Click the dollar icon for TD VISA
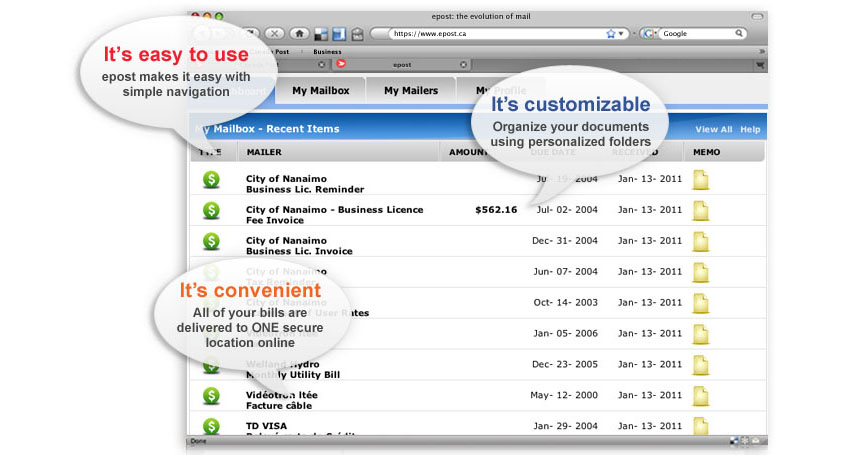The height and width of the screenshot is (455, 850). click(x=211, y=426)
